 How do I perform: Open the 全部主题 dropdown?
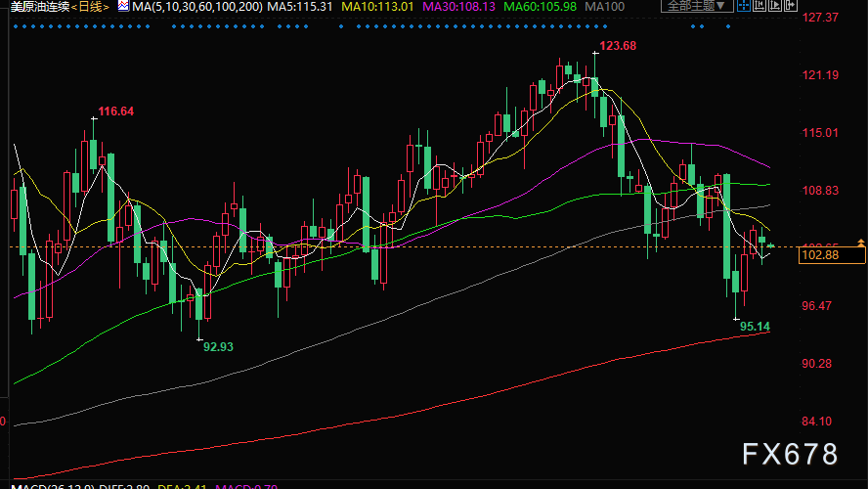click(697, 6)
